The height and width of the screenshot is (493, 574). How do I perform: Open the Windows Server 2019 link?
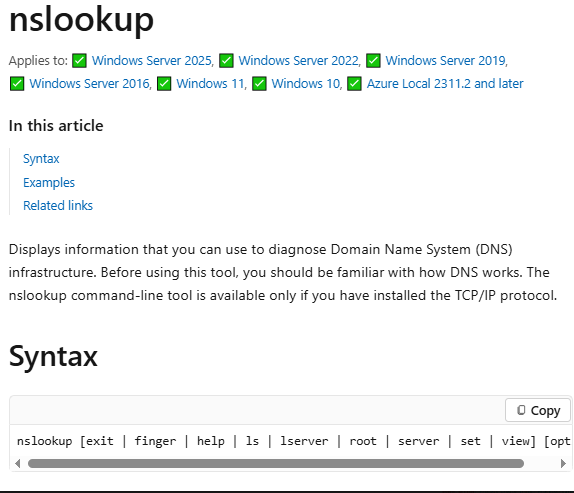tap(446, 60)
